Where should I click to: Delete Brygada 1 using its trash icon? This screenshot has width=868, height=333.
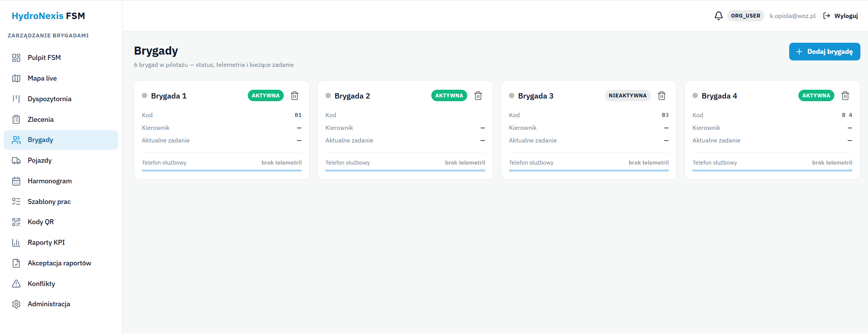pos(294,95)
